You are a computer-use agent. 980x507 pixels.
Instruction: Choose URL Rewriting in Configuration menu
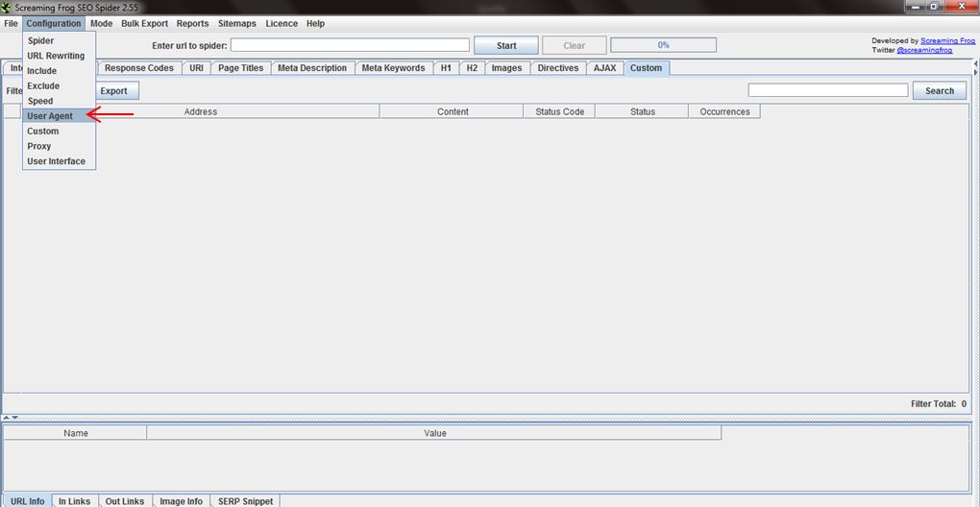click(59, 56)
